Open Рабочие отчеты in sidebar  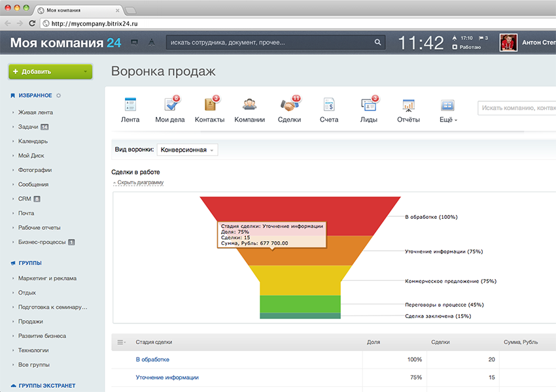pos(39,228)
